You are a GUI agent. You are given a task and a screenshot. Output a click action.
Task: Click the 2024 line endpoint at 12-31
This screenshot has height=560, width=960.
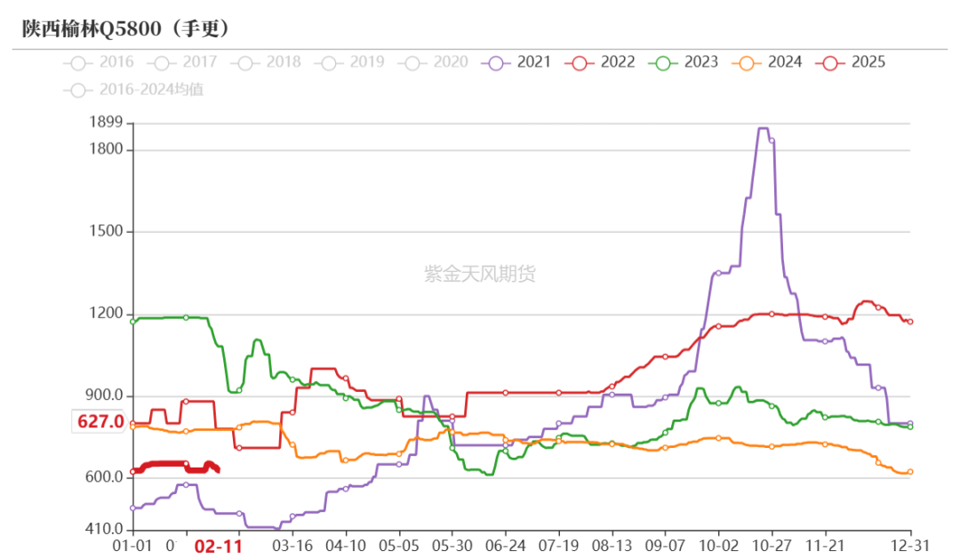coord(910,472)
